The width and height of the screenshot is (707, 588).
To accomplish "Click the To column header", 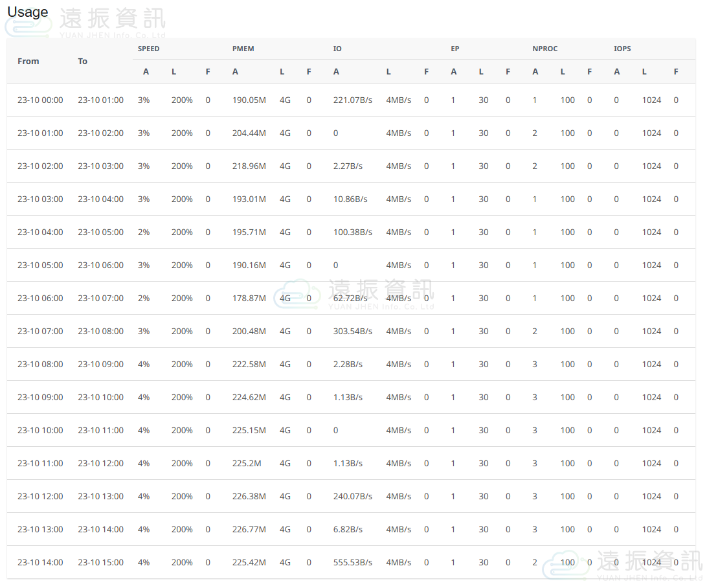I will [x=83, y=61].
